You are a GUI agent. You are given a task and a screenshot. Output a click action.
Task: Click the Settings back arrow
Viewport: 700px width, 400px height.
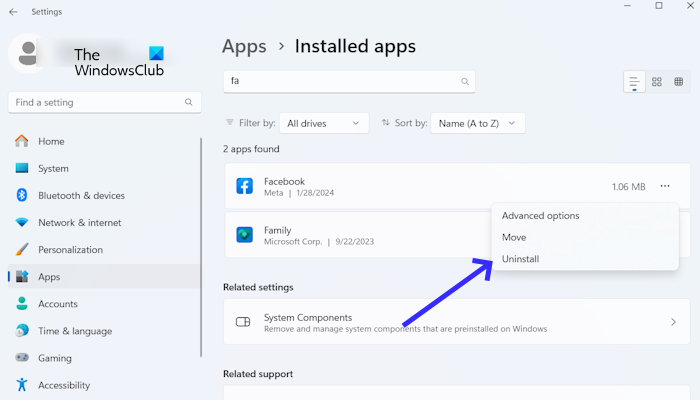click(12, 12)
